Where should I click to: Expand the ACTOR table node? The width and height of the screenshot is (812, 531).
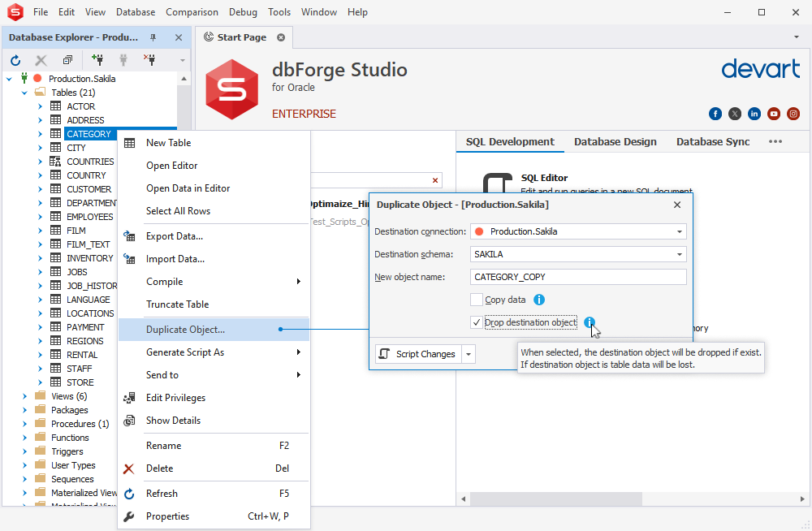click(x=40, y=106)
